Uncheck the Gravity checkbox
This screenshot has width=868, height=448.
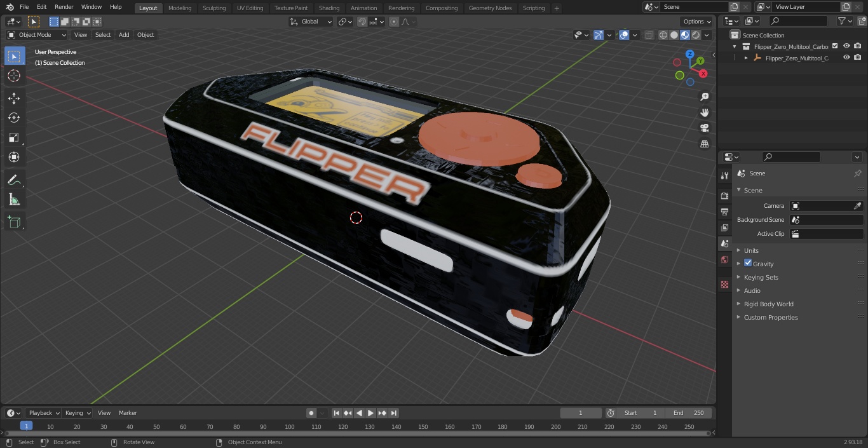pyautogui.click(x=748, y=263)
